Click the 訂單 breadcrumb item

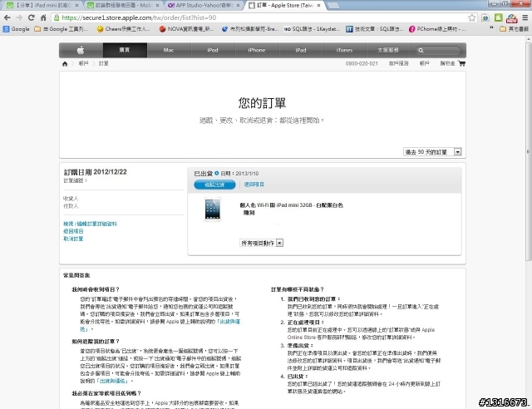tap(103, 63)
